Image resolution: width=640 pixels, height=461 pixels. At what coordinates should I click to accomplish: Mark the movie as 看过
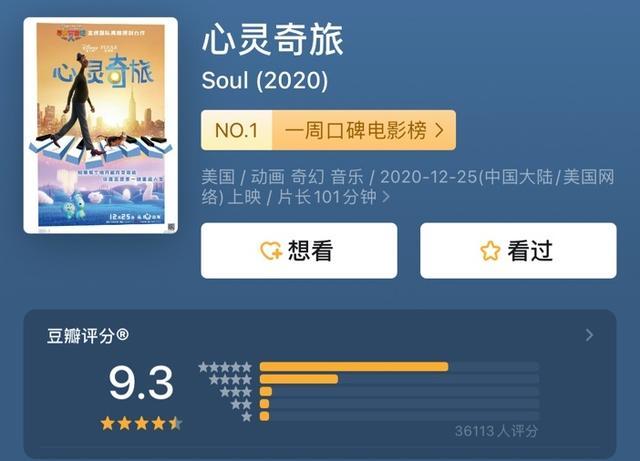[x=518, y=250]
